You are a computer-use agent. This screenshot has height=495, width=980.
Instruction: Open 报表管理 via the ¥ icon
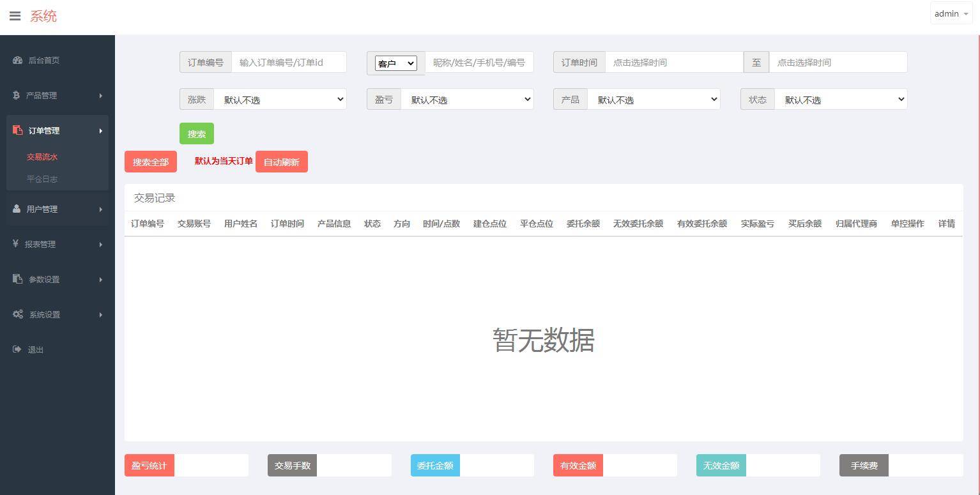[16, 244]
